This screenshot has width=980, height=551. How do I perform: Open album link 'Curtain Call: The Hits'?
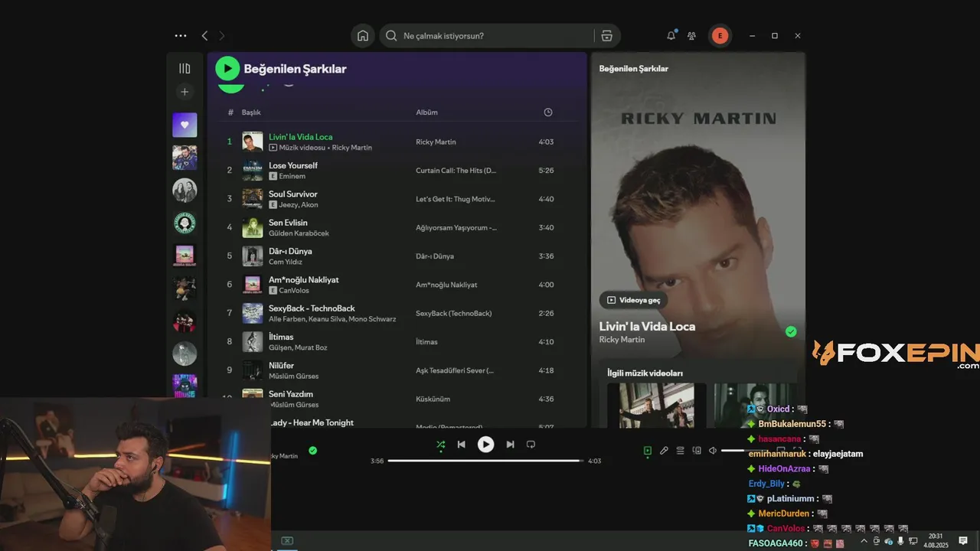pos(456,171)
